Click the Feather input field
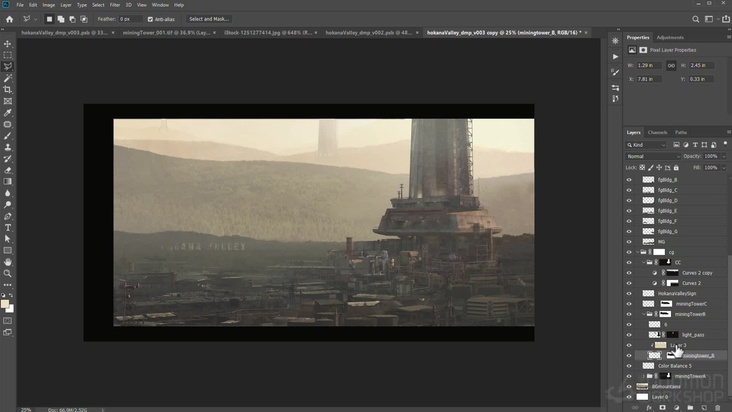 130,19
